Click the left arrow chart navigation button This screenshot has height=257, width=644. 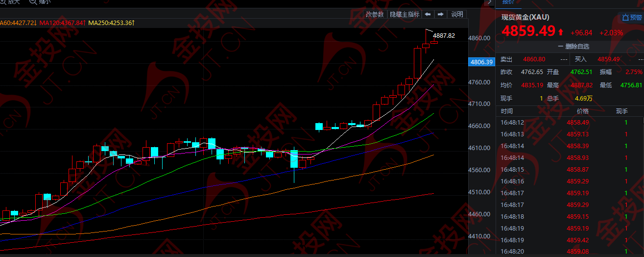[428, 14]
